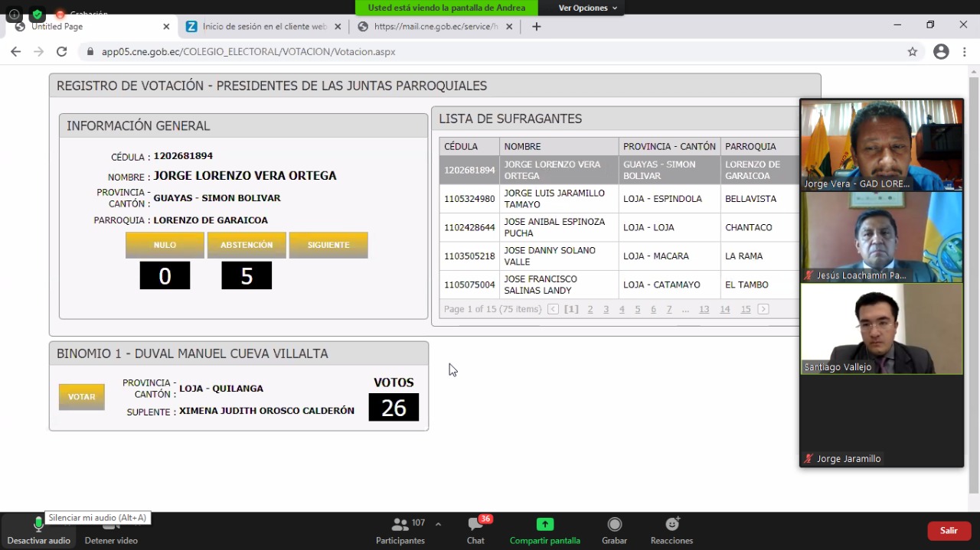Click the ABSTENCIÓN button

click(x=247, y=245)
